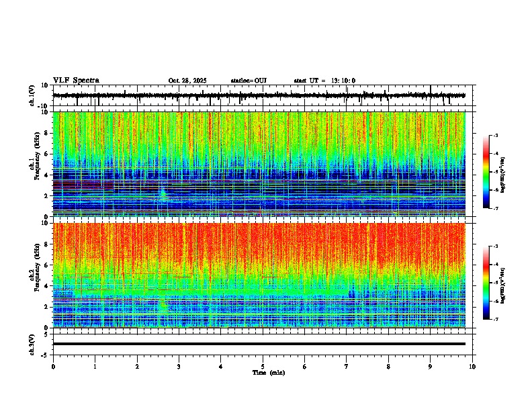Viewport: 532px width, 411px height.
Task: Click time axis tick label "6"
Action: point(304,367)
